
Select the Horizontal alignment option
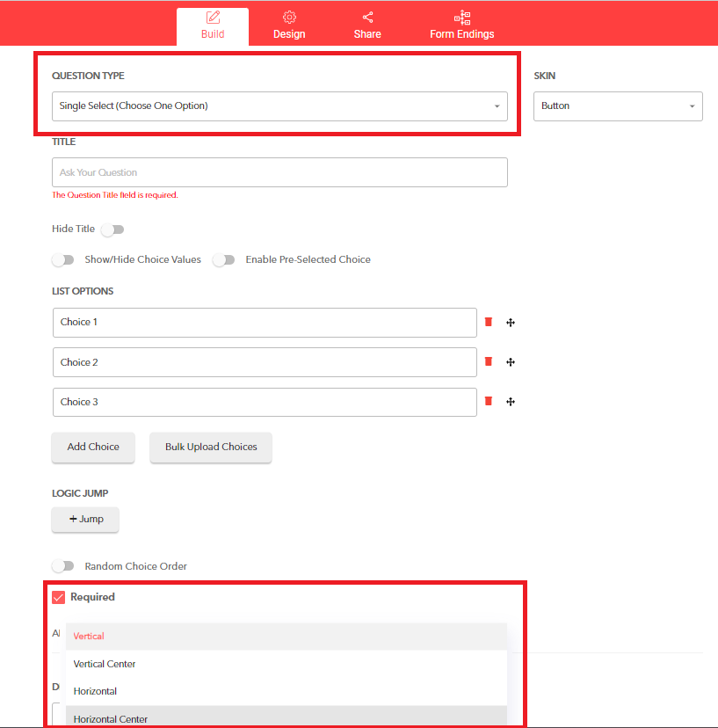[286, 691]
